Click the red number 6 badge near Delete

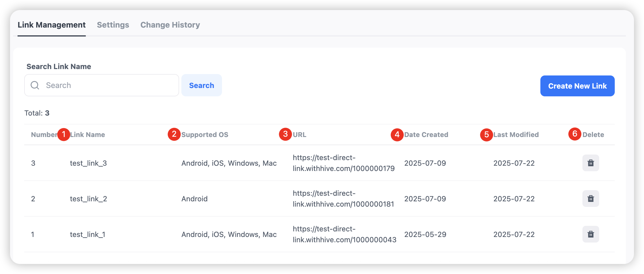point(575,134)
